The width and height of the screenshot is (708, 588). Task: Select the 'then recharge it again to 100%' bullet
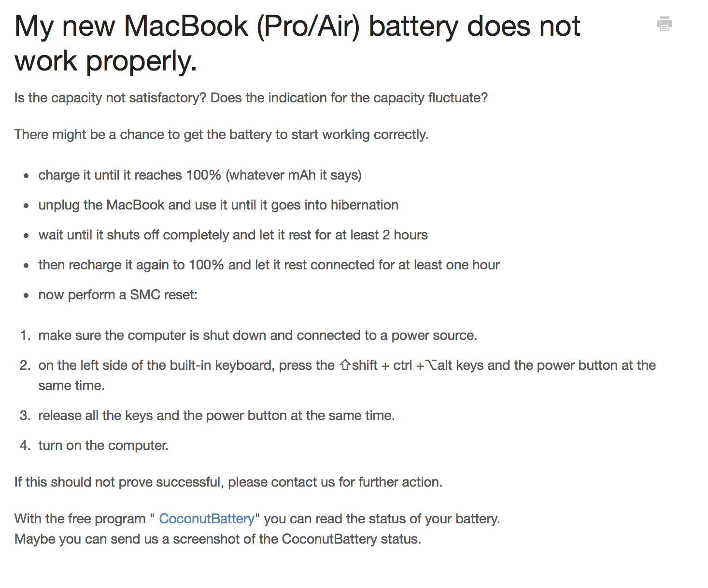(x=269, y=265)
